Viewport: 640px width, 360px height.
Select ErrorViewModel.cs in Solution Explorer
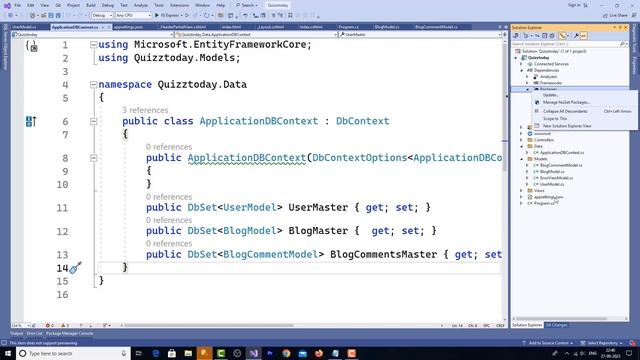[556, 178]
